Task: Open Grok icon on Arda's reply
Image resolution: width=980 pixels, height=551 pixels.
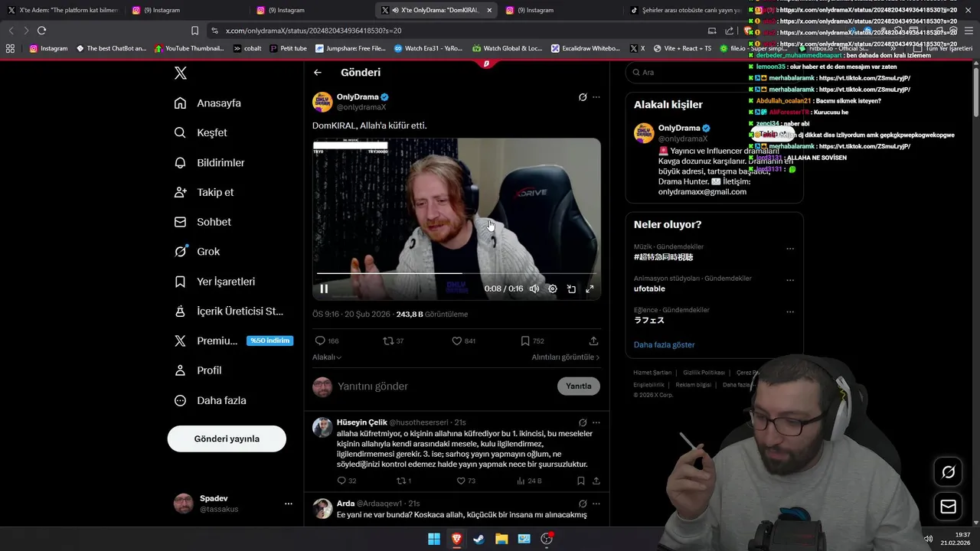Action: pos(583,504)
